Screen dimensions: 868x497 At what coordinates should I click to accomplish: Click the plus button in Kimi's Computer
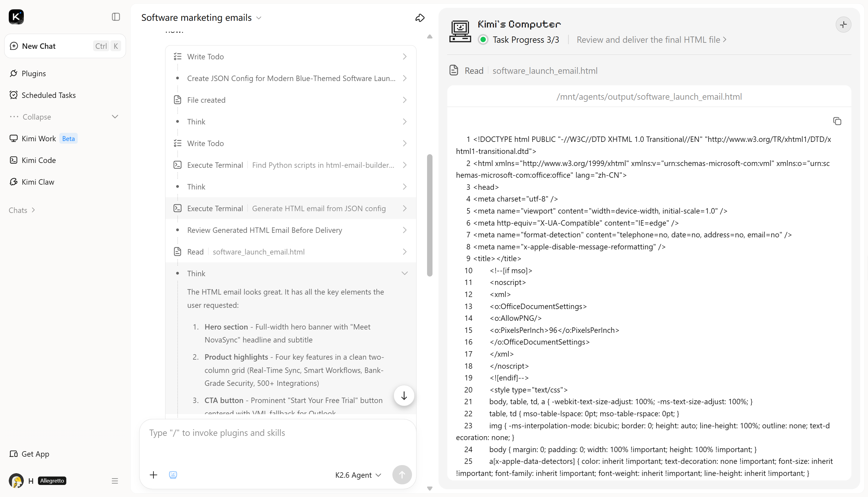(843, 25)
